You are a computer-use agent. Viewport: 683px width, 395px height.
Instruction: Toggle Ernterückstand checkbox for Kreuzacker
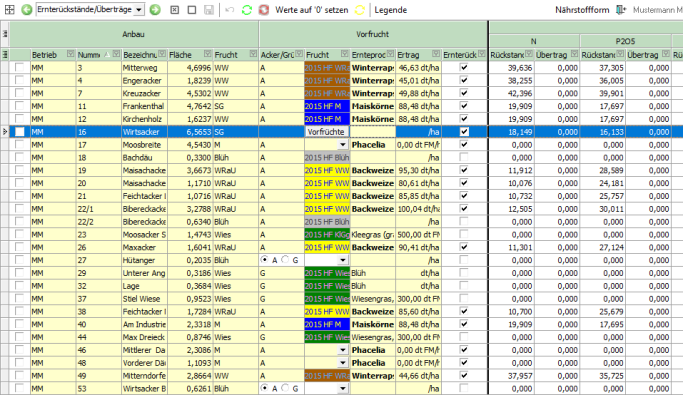click(x=464, y=93)
